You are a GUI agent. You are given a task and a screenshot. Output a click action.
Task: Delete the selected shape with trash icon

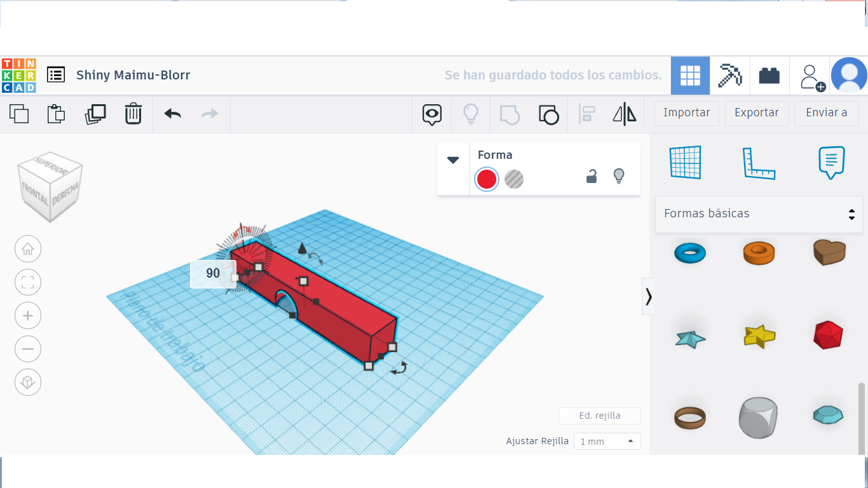coord(133,114)
